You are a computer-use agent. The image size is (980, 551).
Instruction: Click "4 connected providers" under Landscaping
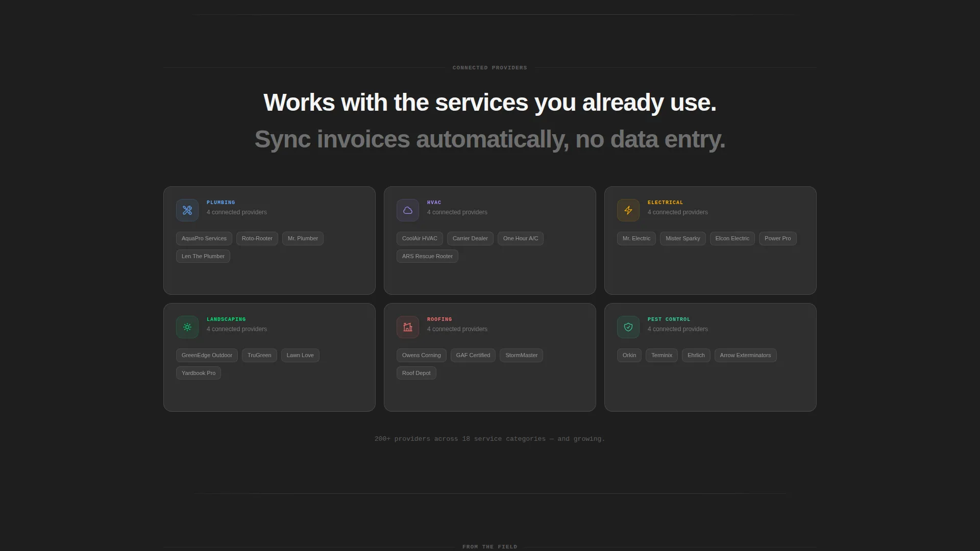pyautogui.click(x=237, y=329)
